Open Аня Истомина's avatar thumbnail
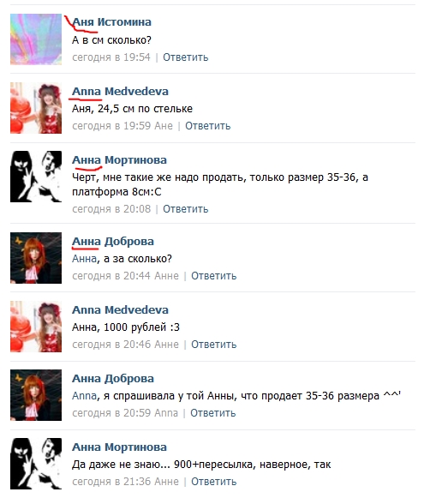The image size is (430, 504). [36, 39]
